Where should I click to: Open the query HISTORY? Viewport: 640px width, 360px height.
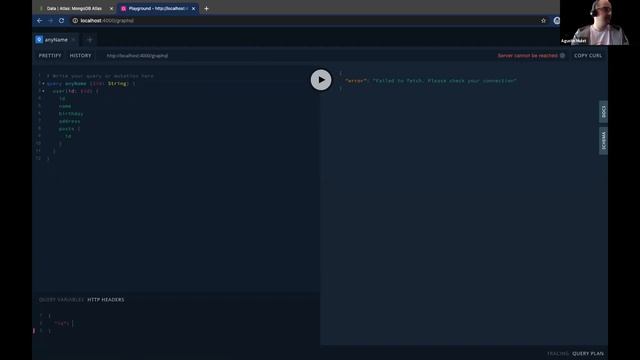(x=80, y=56)
